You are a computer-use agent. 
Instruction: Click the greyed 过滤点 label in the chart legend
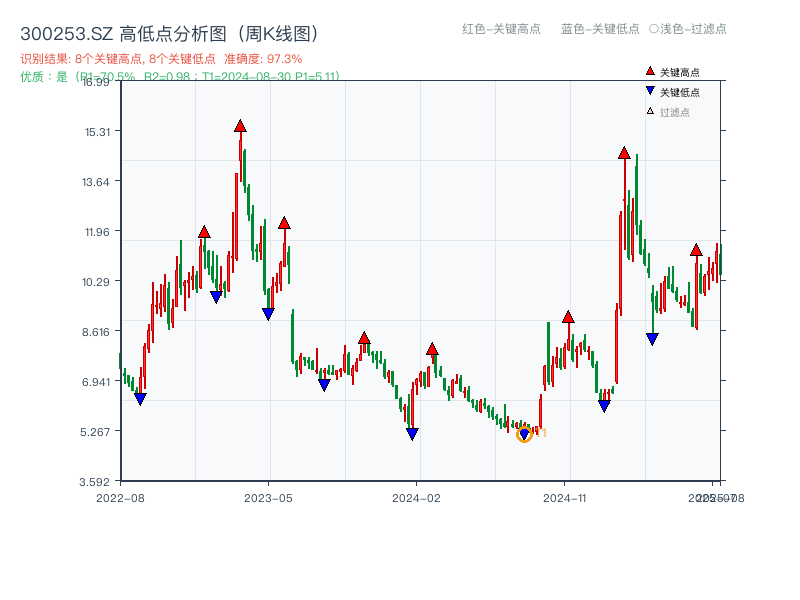(674, 112)
